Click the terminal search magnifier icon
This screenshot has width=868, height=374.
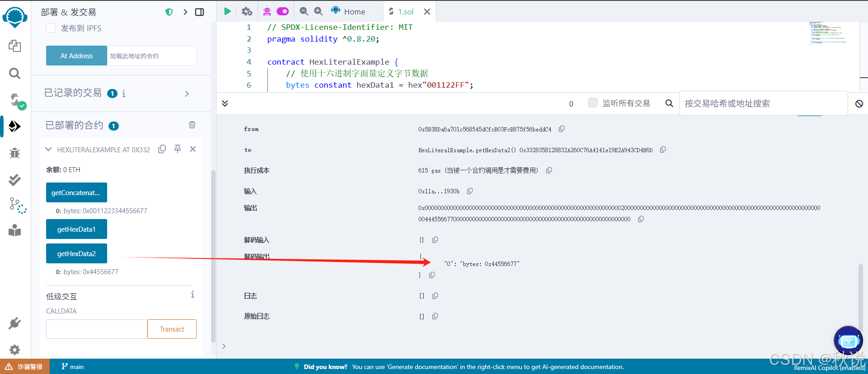pos(669,103)
